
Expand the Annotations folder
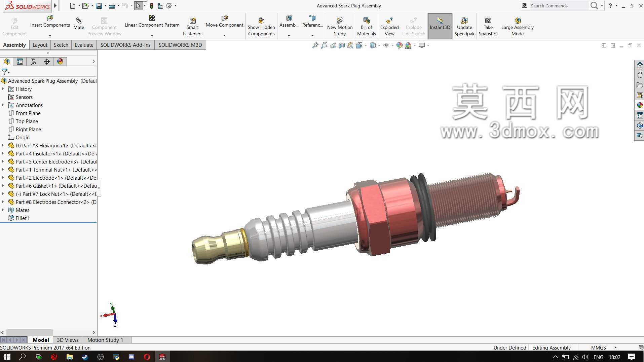tap(3, 105)
